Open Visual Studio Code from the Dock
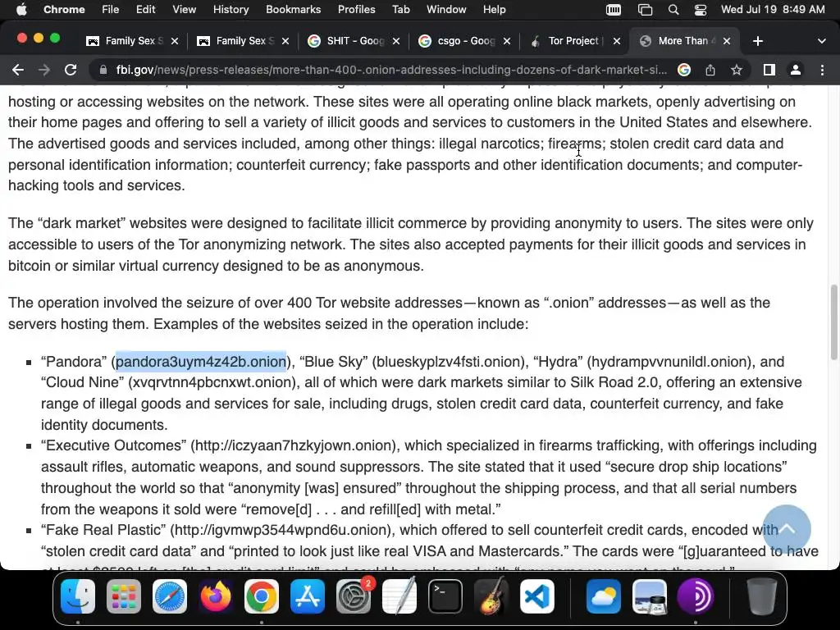840x630 pixels. tap(537, 596)
